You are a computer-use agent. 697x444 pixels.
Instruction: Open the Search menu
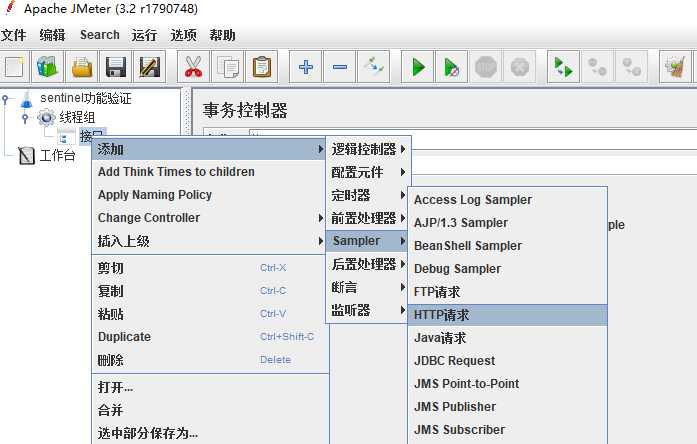(x=100, y=35)
